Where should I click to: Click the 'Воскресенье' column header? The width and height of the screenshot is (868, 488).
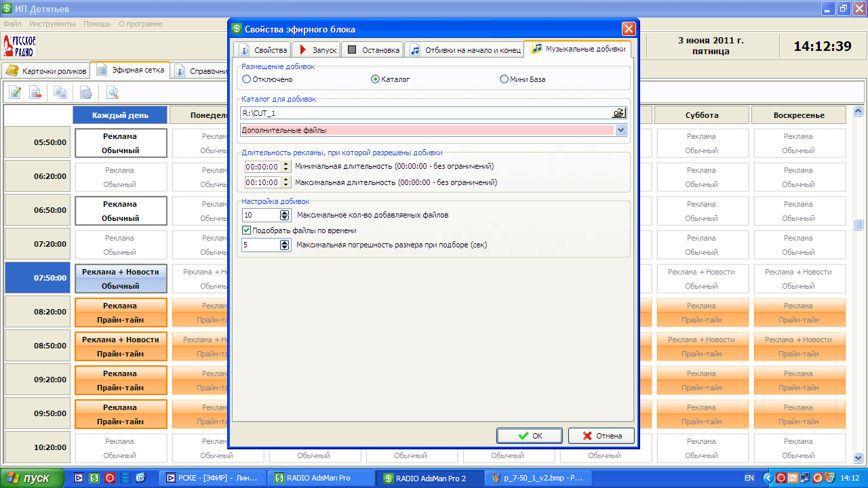(799, 115)
